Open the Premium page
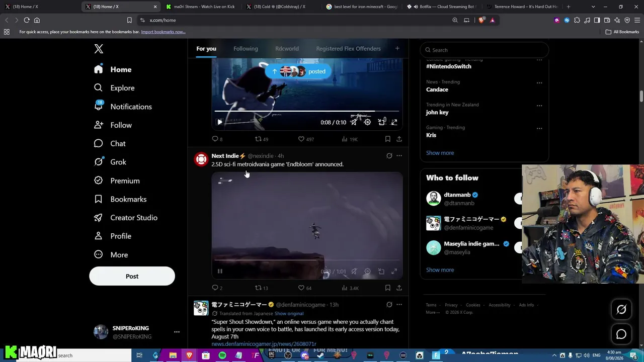Image resolution: width=644 pixels, height=362 pixels. coord(117,180)
